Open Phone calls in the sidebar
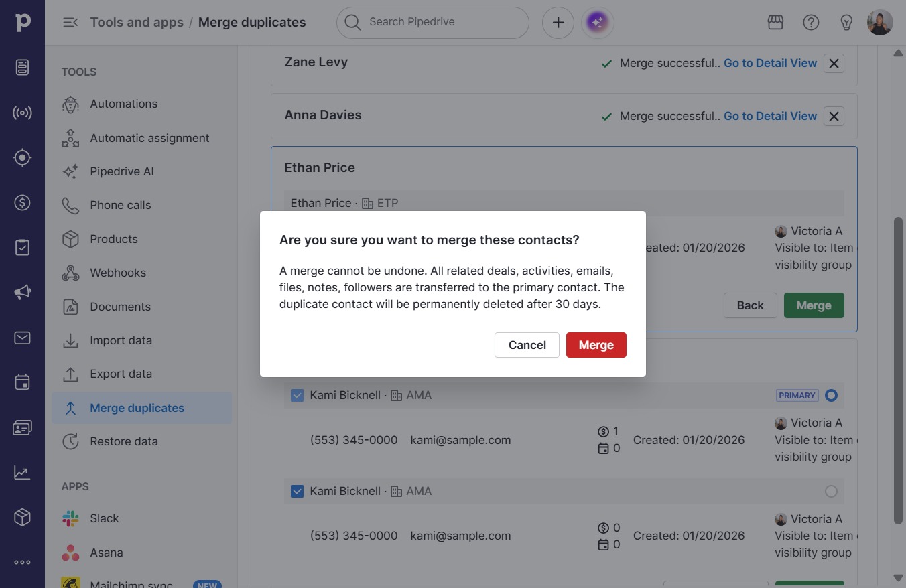This screenshot has height=588, width=906. tap(141, 205)
